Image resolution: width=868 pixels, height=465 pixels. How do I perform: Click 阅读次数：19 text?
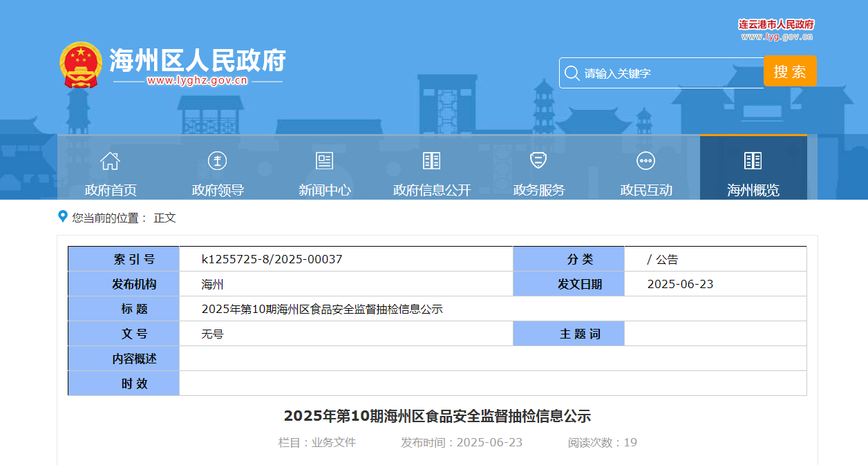pyautogui.click(x=603, y=443)
